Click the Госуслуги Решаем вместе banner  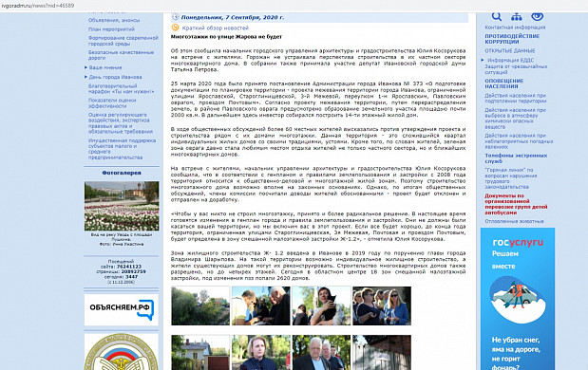click(x=518, y=299)
